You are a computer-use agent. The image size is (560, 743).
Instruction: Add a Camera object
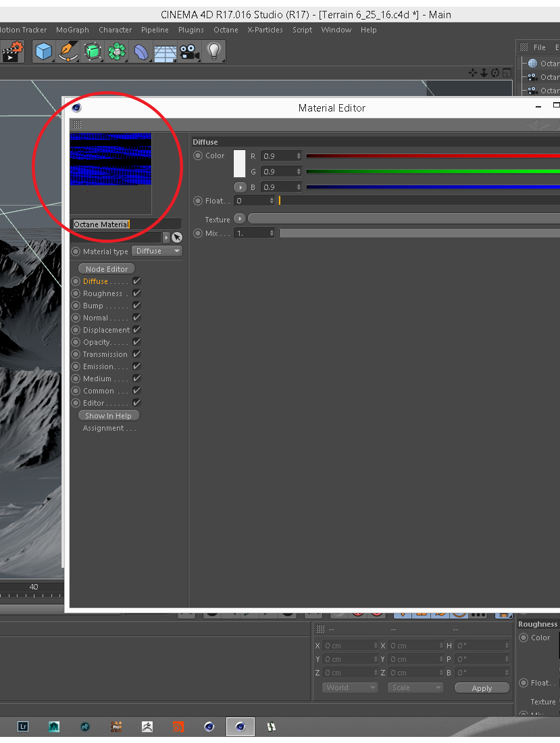189,51
